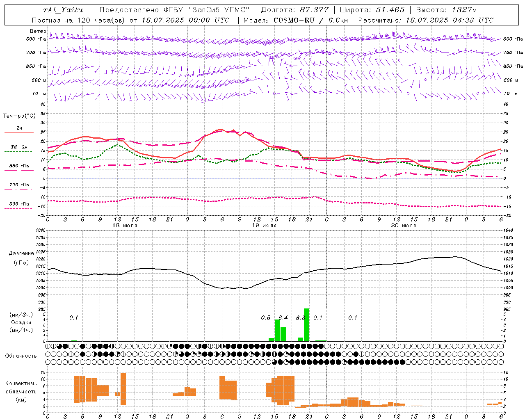
Task: Click the model name COSMO-RU / 6.6км
Action: click(310, 20)
